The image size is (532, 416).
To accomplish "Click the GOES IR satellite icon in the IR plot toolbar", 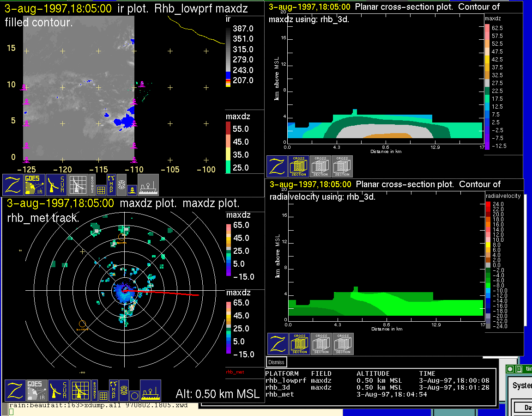I will [35, 185].
